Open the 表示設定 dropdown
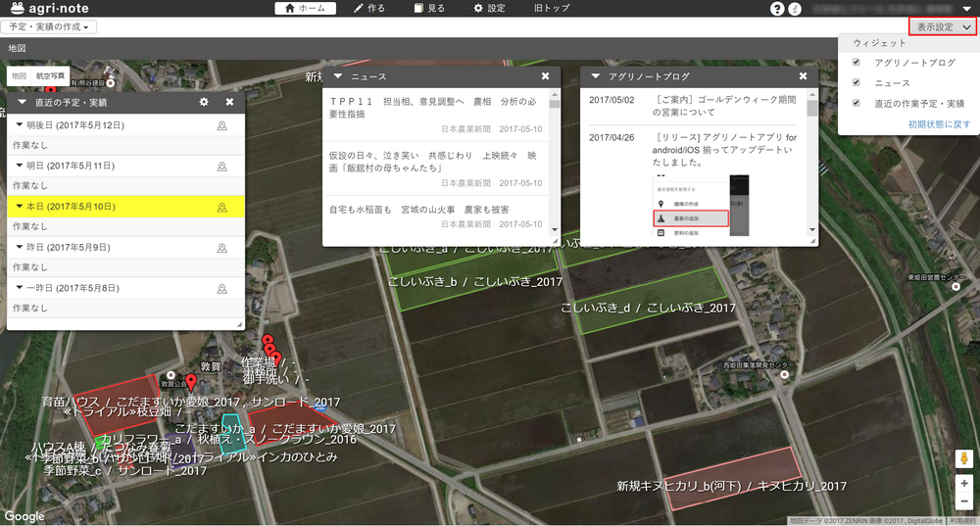Image resolution: width=980 pixels, height=526 pixels. pyautogui.click(x=943, y=26)
